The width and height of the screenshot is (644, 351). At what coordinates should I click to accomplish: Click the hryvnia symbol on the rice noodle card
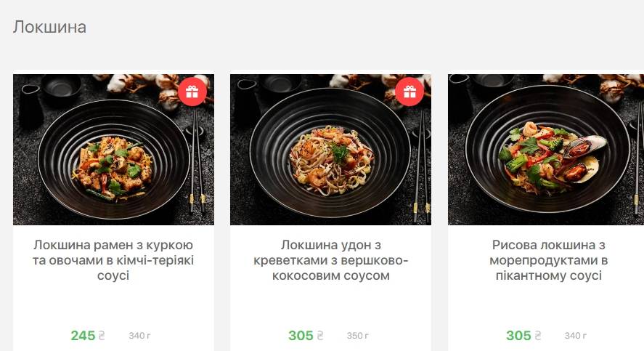[537, 336]
